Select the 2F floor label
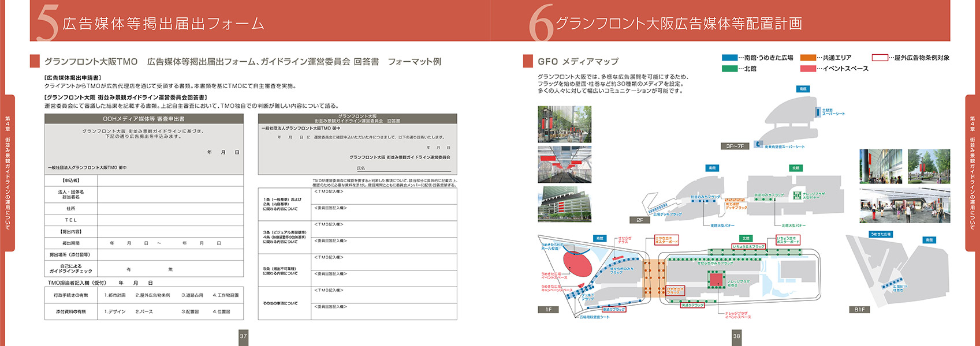Image resolution: width=980 pixels, height=346 pixels. pos(640,220)
